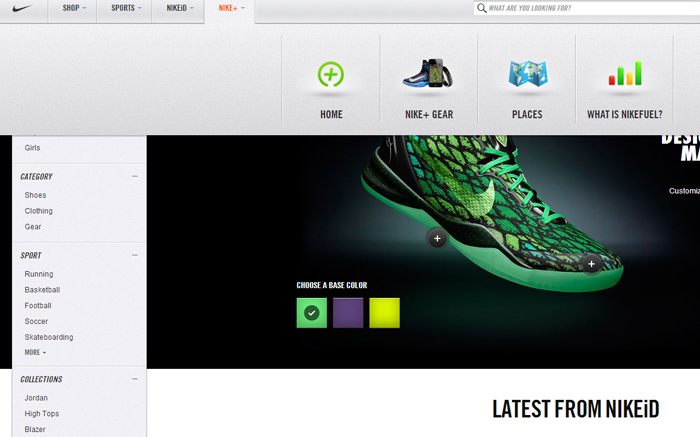Screen dimensions: 700x437
Task: Filter sport by Skateboarding
Action: (49, 337)
